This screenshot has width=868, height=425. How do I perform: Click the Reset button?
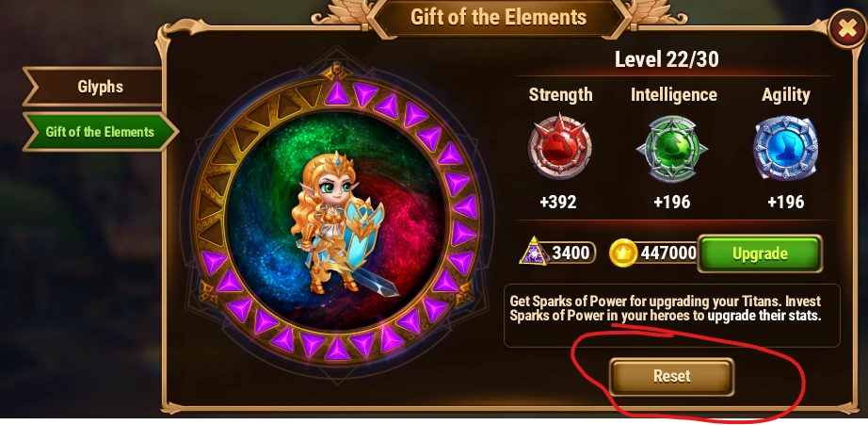click(x=671, y=376)
